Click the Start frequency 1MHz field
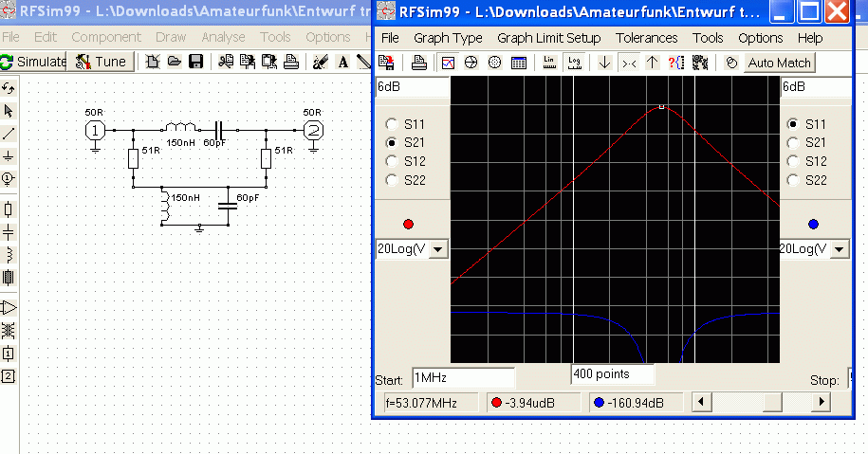Screen dimensions: 868x454 tap(464, 377)
